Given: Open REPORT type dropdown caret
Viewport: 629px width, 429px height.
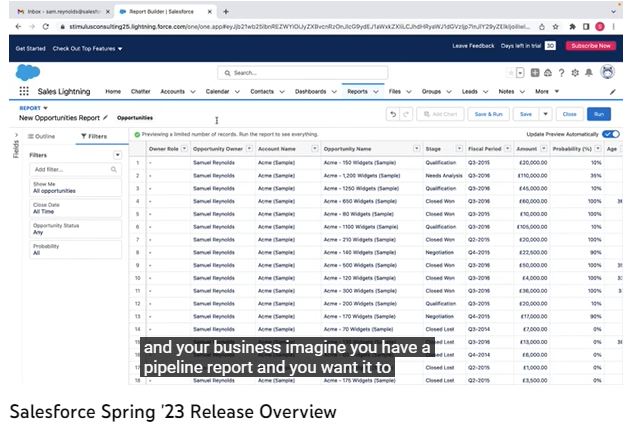Looking at the screenshot, I should tap(45, 108).
